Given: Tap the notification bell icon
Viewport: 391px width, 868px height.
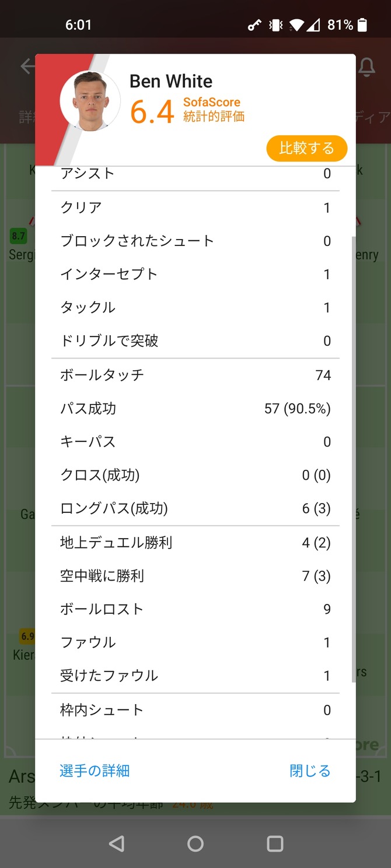Looking at the screenshot, I should tap(366, 68).
